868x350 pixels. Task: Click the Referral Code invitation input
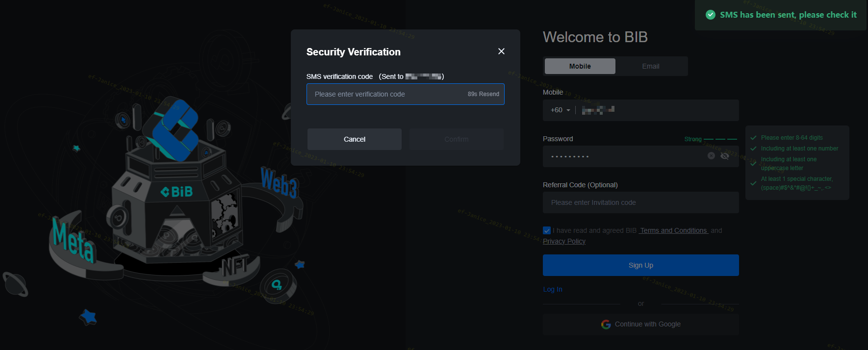coord(641,202)
